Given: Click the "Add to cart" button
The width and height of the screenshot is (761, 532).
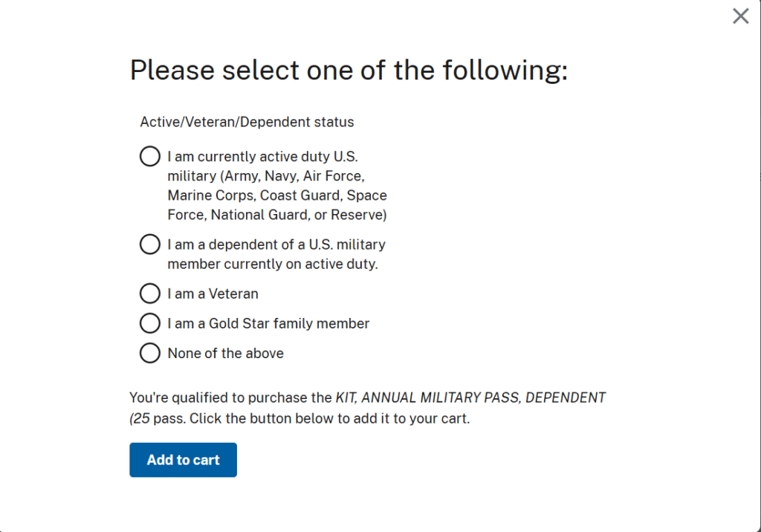Looking at the screenshot, I should point(183,460).
